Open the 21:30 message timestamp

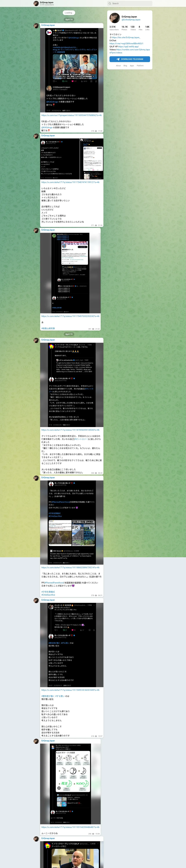[x=100, y=225]
